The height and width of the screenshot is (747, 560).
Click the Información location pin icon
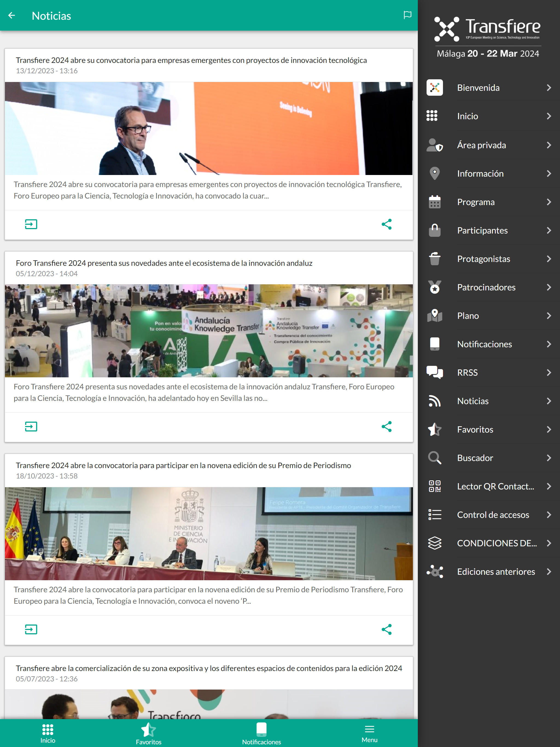point(435,173)
